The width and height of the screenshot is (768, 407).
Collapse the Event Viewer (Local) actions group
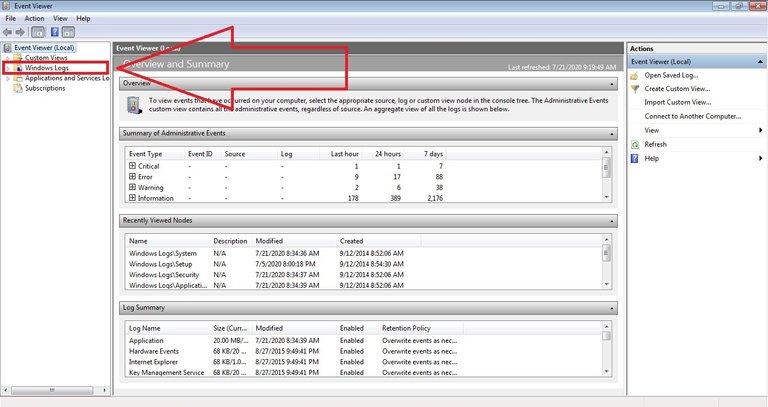click(760, 62)
